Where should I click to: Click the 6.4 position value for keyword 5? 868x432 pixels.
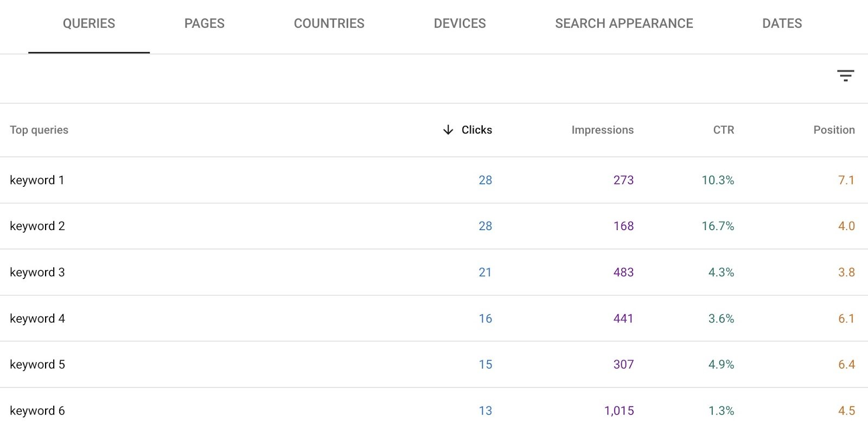(846, 364)
